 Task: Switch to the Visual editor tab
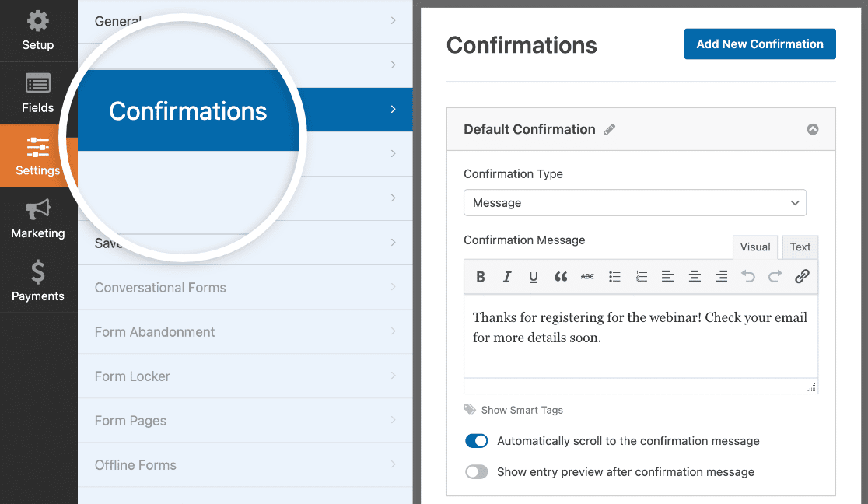pos(755,247)
